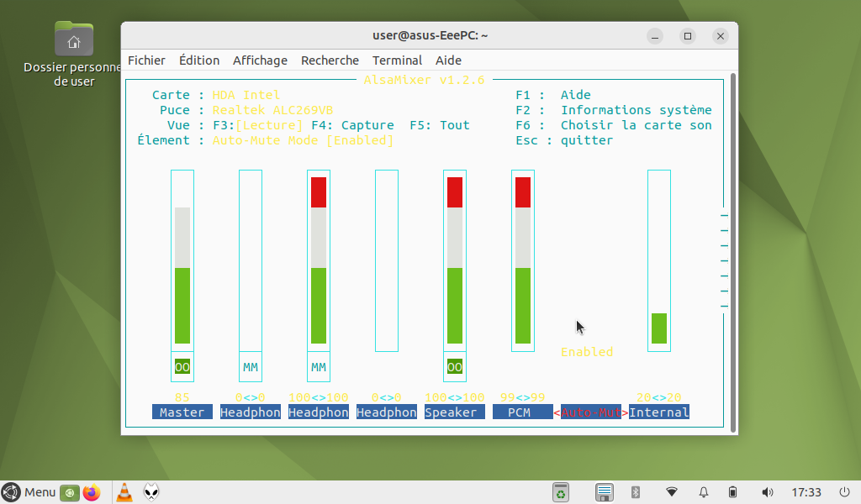The height and width of the screenshot is (504, 861).
Task: Toggle the Speaker mute indicator OO
Action: tap(455, 367)
